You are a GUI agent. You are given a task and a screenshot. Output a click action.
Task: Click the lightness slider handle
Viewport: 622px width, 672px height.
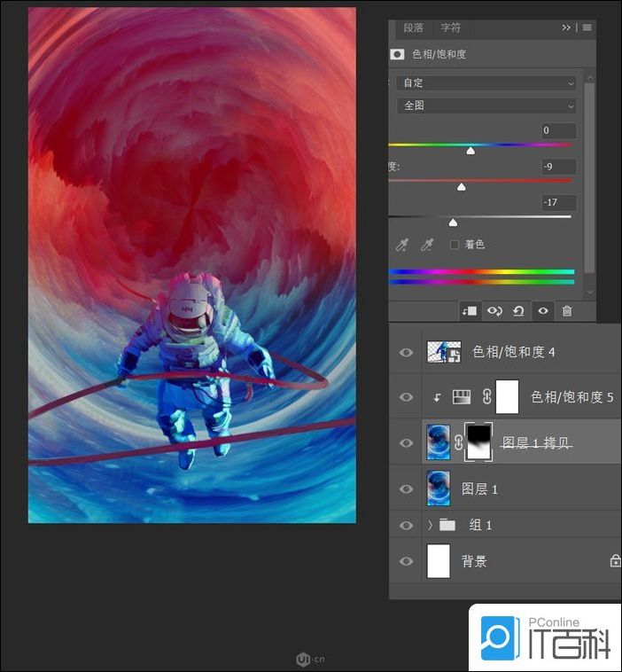[x=453, y=223]
